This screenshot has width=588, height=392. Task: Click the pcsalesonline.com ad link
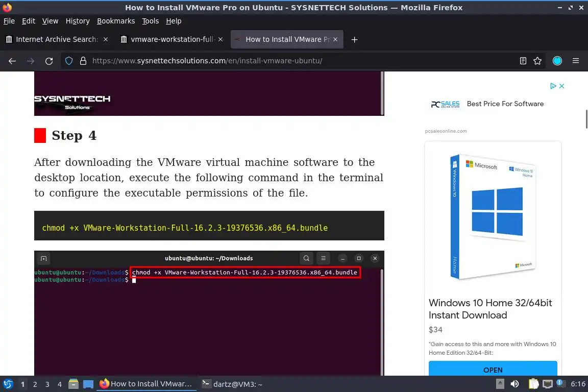pos(446,131)
